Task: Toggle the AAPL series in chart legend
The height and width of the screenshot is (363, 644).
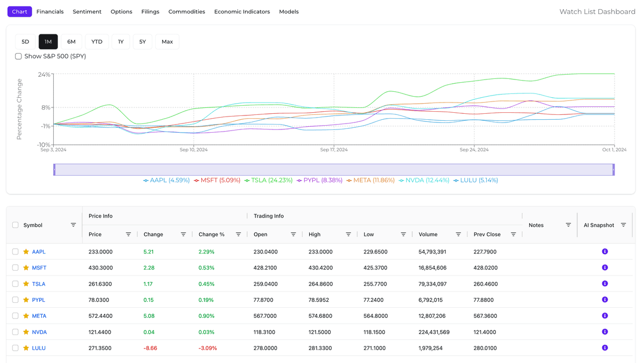Action: (166, 180)
